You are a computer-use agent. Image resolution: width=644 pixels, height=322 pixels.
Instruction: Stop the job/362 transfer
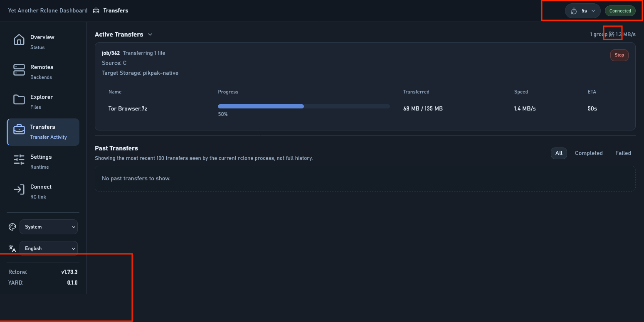[x=619, y=55]
